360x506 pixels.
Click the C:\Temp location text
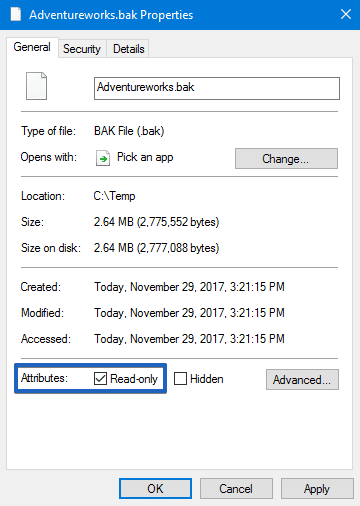[114, 196]
